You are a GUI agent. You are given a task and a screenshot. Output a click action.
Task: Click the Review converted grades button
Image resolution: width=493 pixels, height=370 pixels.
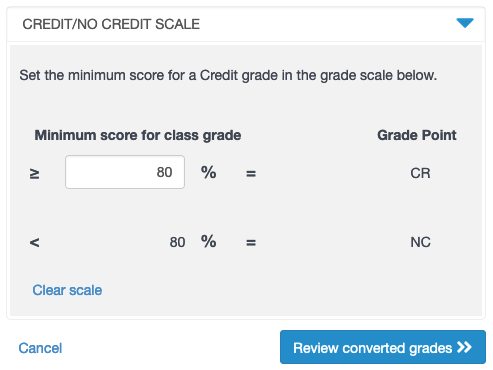pos(383,347)
